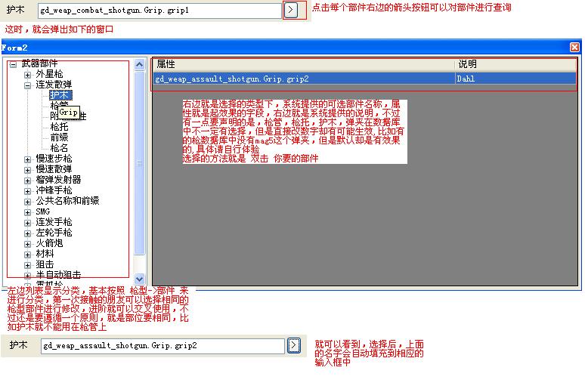Expand the 外星枪 tree node
Image resolution: width=585 pixels, height=392 pixels.
click(28, 75)
